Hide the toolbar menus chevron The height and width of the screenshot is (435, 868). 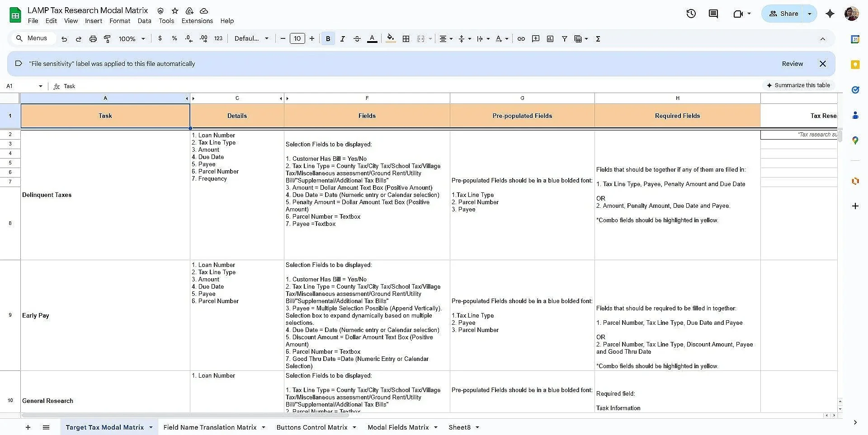coord(823,39)
